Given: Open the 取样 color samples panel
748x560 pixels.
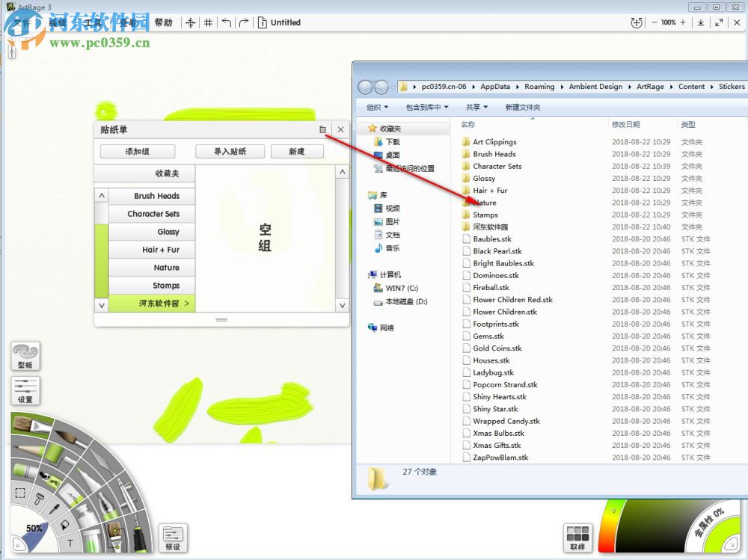Looking at the screenshot, I should point(577,538).
